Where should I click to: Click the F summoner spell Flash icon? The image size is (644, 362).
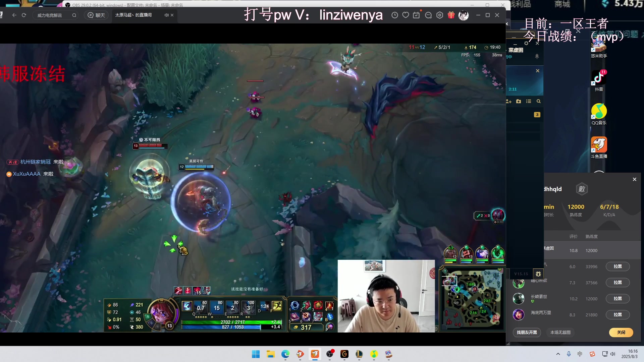point(277,306)
